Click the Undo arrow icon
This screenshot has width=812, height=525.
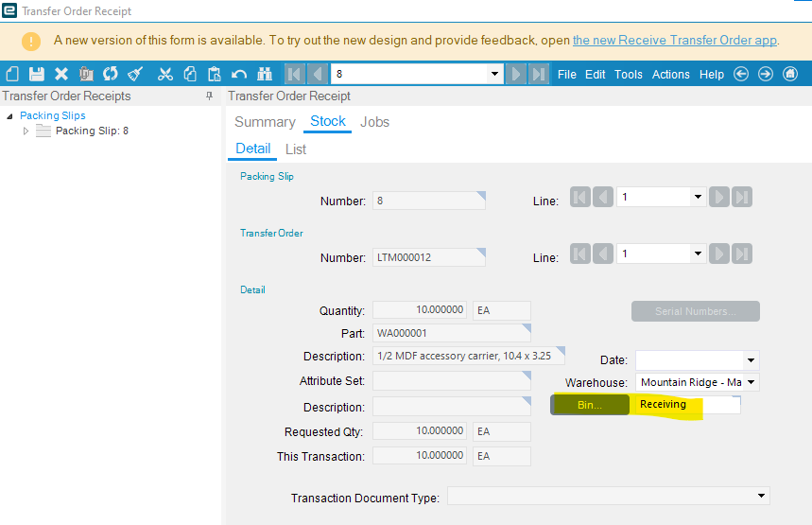point(239,74)
